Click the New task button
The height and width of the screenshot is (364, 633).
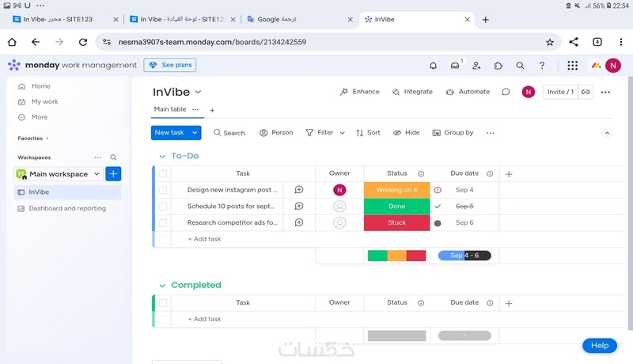169,133
